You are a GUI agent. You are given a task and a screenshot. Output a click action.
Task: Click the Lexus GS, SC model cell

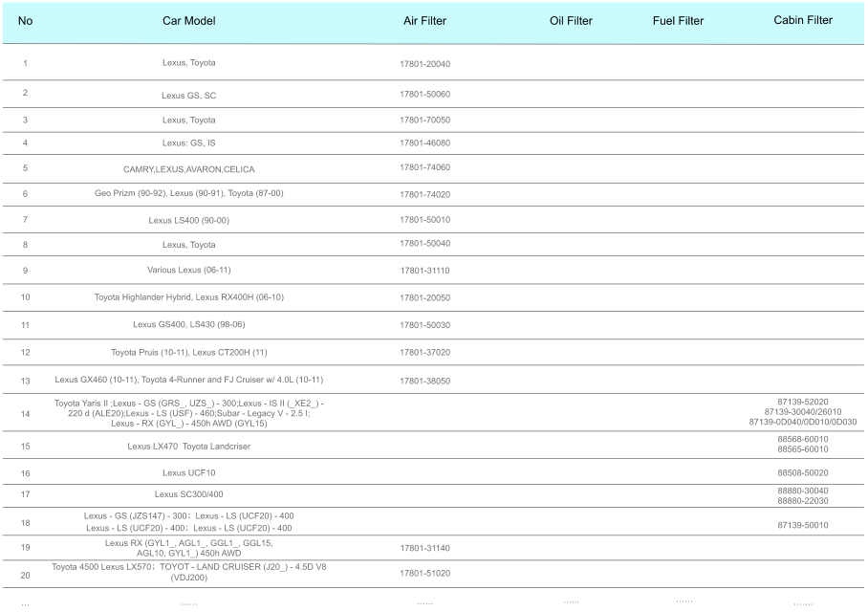click(188, 96)
